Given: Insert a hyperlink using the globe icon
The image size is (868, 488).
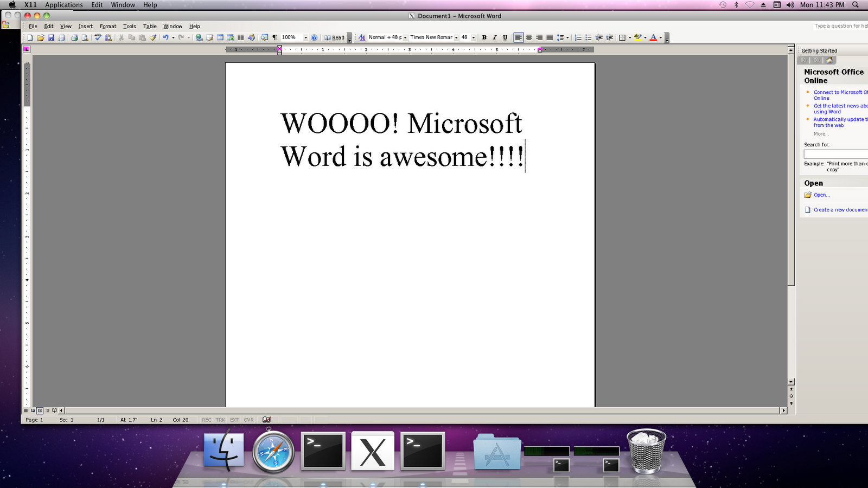Looking at the screenshot, I should (199, 37).
